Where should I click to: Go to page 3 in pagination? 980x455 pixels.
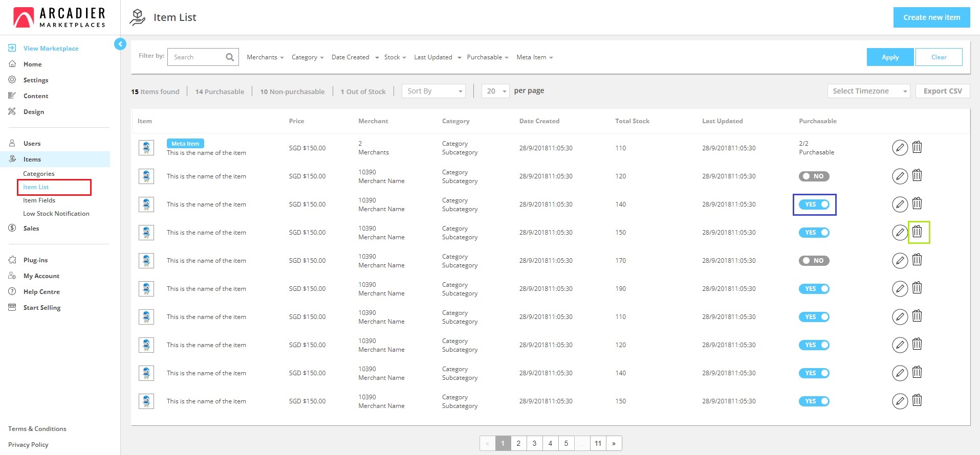click(x=534, y=443)
